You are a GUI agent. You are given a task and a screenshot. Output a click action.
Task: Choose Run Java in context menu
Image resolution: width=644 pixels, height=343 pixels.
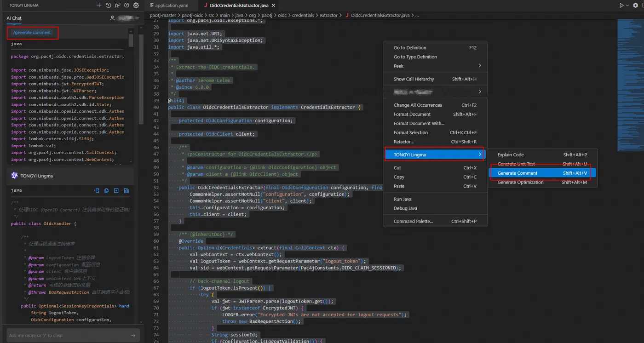pyautogui.click(x=435, y=199)
